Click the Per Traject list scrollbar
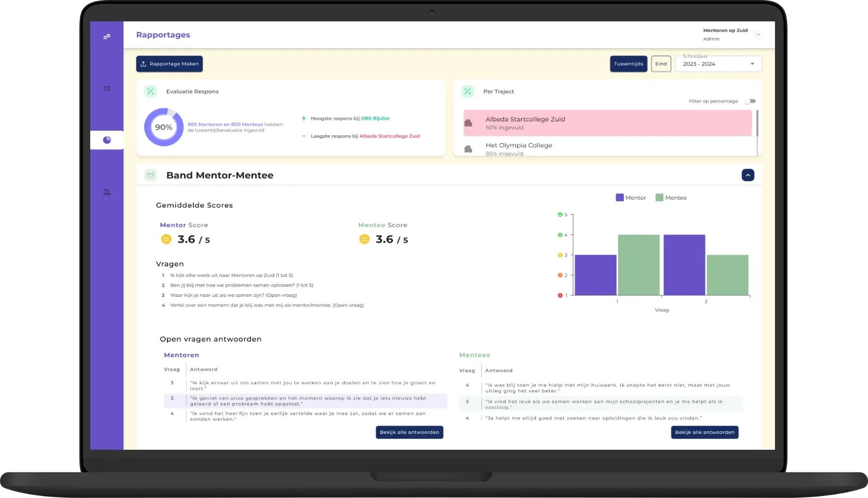The width and height of the screenshot is (868, 498). [757, 124]
